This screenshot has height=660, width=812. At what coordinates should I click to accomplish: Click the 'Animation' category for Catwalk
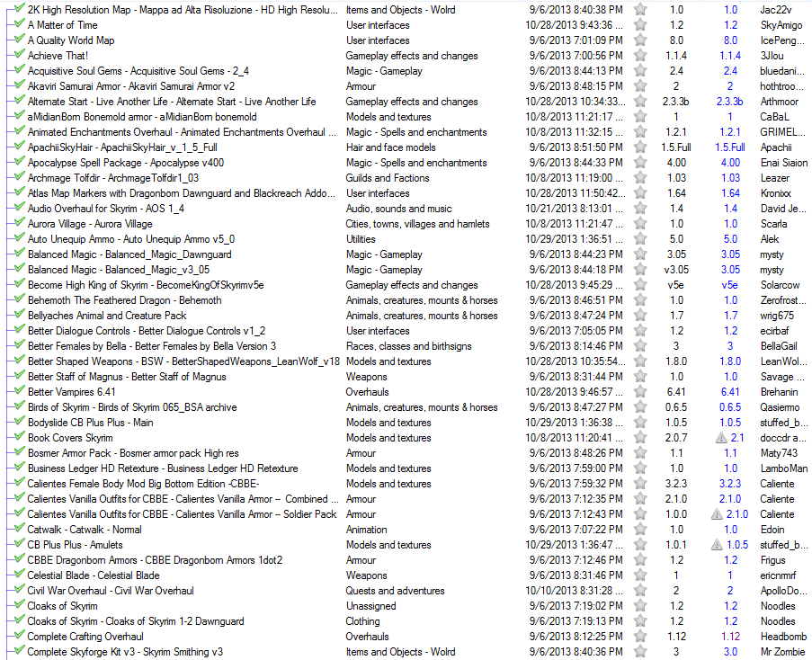[366, 530]
